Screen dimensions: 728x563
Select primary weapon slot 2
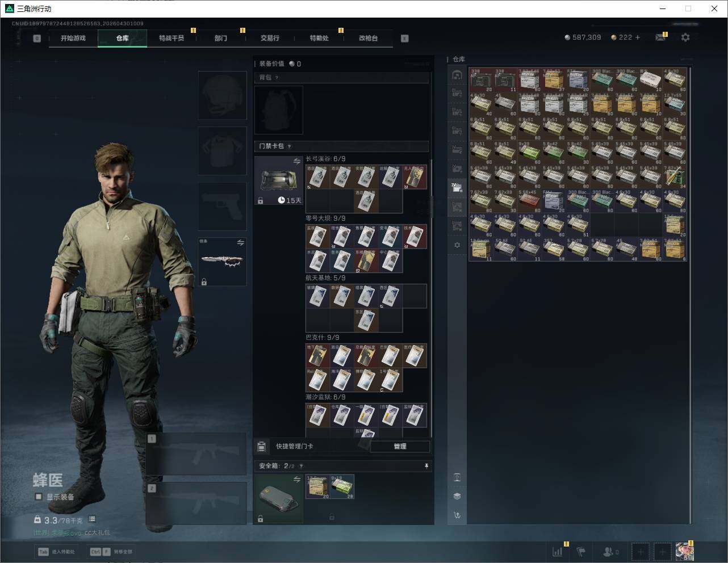click(x=196, y=503)
